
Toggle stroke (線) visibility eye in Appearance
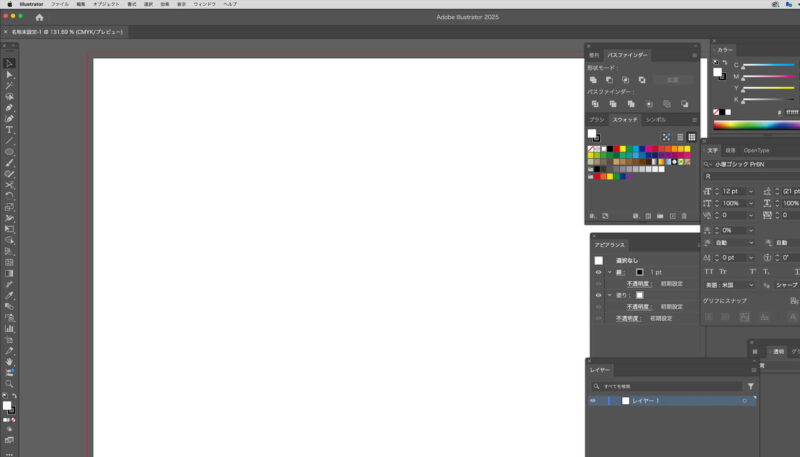pyautogui.click(x=598, y=272)
